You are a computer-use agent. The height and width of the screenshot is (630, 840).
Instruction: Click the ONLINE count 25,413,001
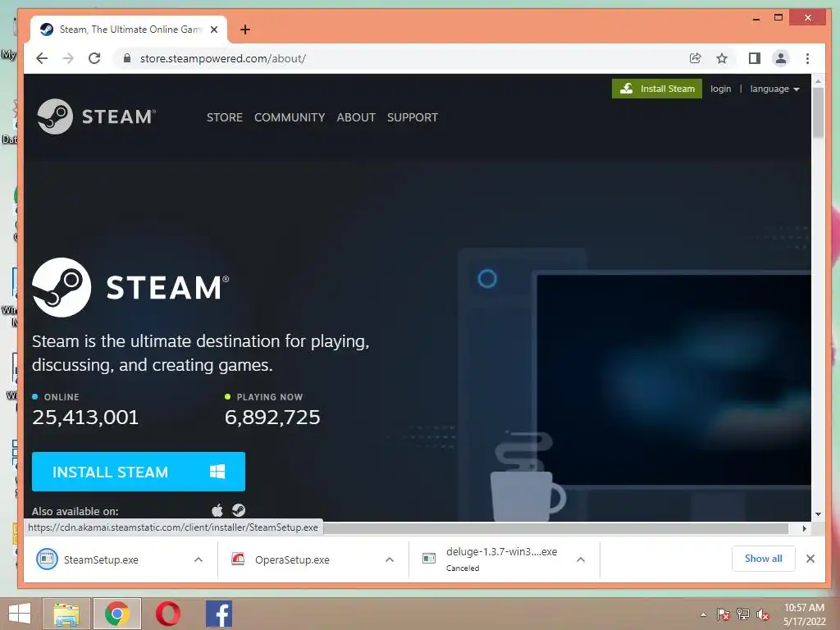point(85,418)
